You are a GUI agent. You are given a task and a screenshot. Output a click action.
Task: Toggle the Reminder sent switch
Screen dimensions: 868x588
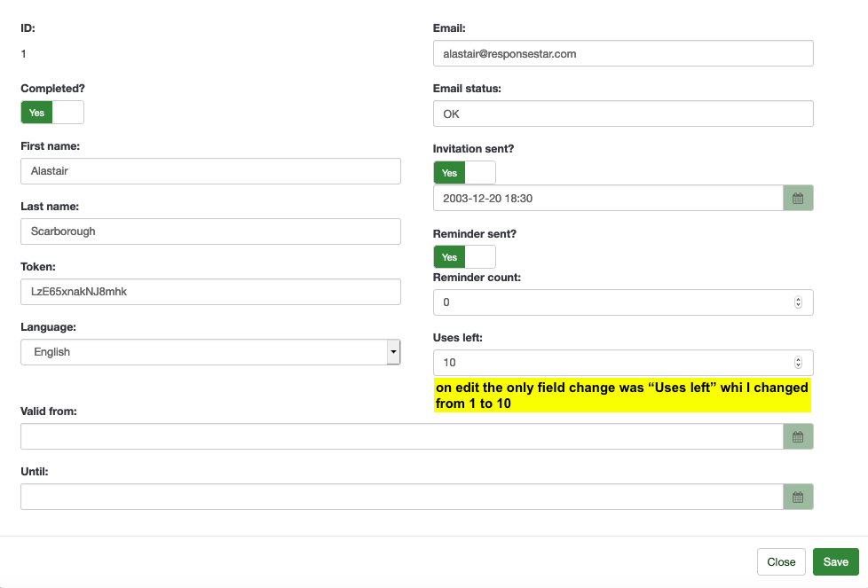tap(464, 257)
